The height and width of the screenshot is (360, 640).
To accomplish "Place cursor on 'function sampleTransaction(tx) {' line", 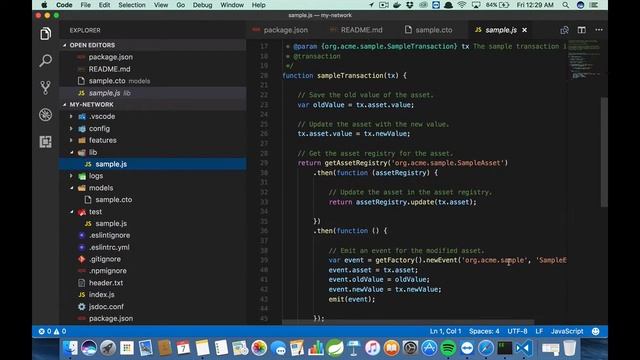I will [x=344, y=76].
